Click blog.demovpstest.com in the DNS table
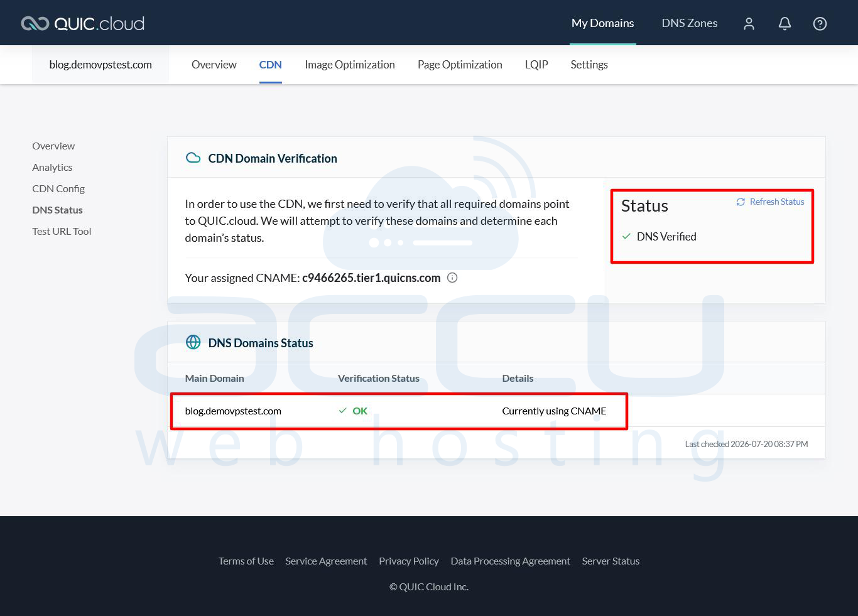 [x=233, y=411]
